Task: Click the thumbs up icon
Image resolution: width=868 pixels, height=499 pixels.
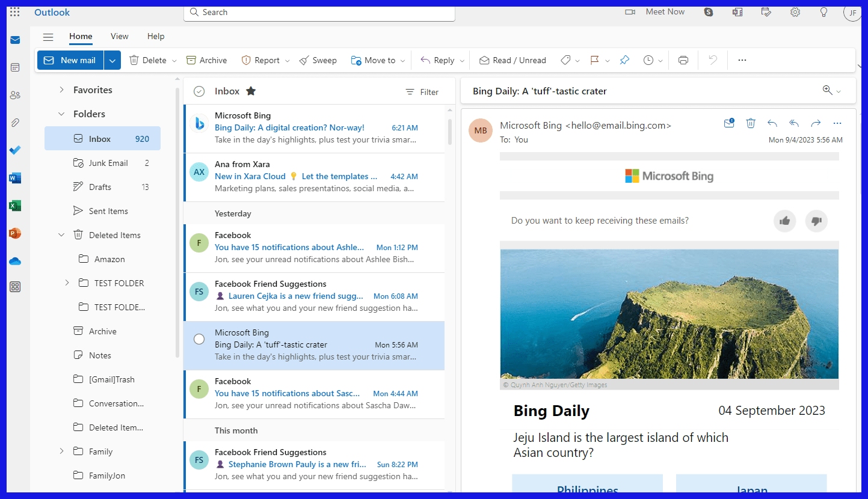Action: (x=785, y=221)
